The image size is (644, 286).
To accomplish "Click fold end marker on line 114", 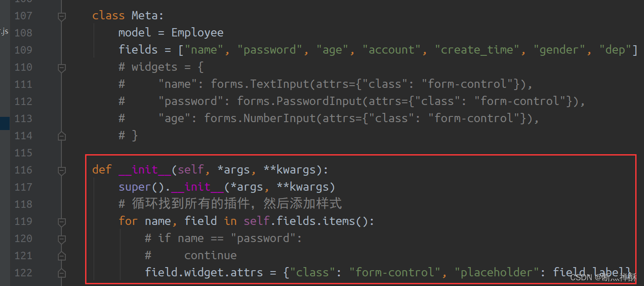I will pos(62,136).
